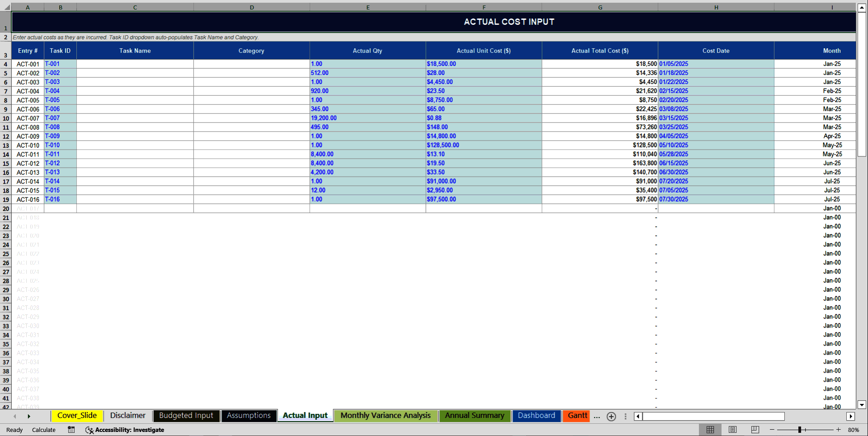Open Page Layout view from the status bar

pos(732,430)
